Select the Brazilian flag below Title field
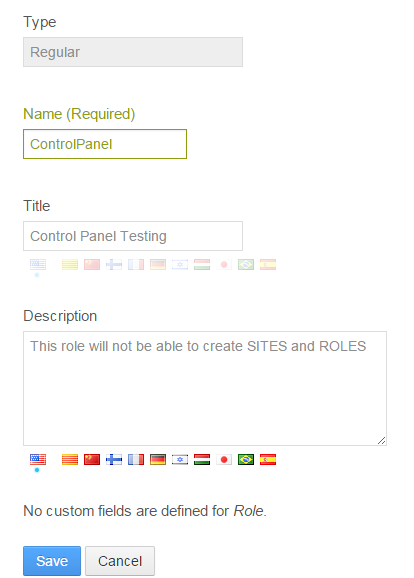The image size is (414, 578). coord(246,265)
